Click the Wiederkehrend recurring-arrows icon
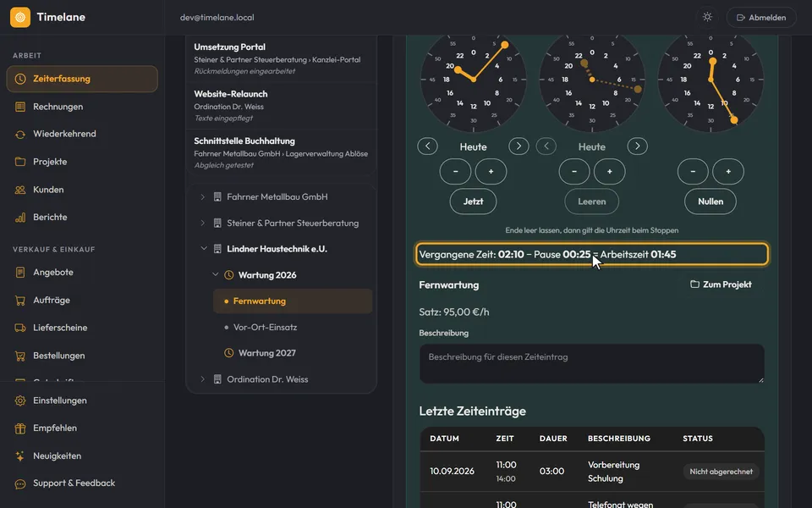The height and width of the screenshot is (508, 812). tap(20, 135)
